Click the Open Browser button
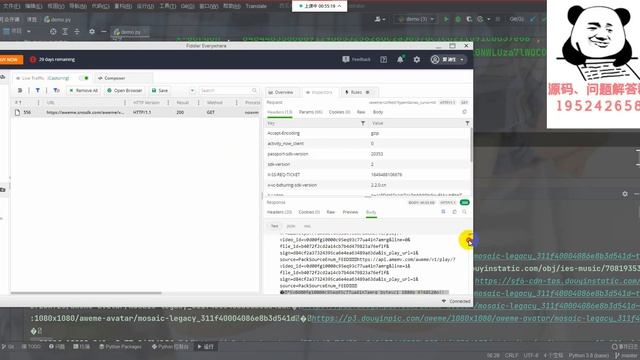This screenshot has width=640, height=360. [x=124, y=91]
